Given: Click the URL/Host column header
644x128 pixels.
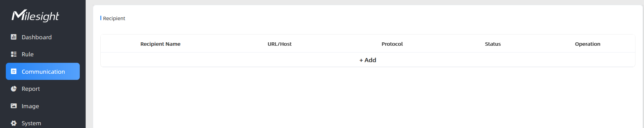Looking at the screenshot, I should point(279,44).
